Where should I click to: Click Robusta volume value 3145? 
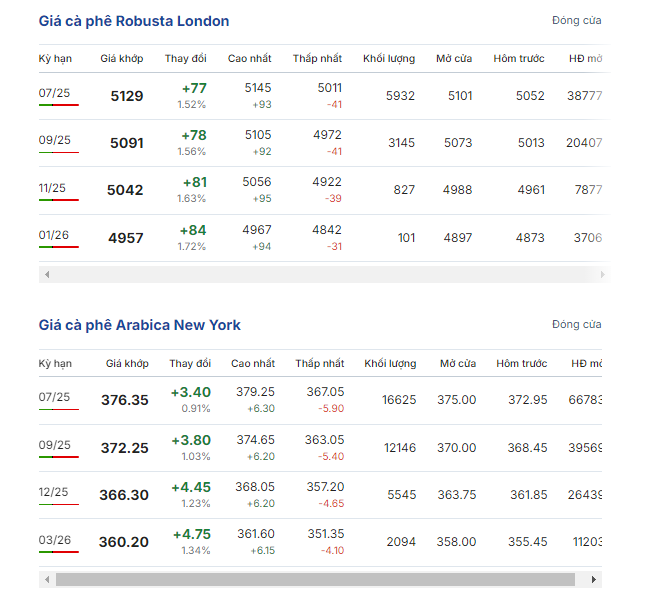point(401,143)
